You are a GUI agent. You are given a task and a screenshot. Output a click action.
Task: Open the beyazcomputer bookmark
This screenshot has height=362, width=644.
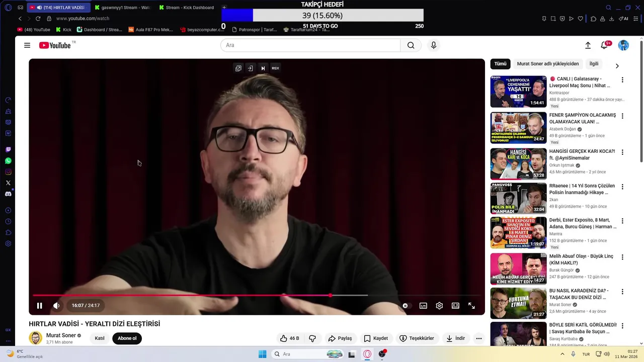click(202, 30)
